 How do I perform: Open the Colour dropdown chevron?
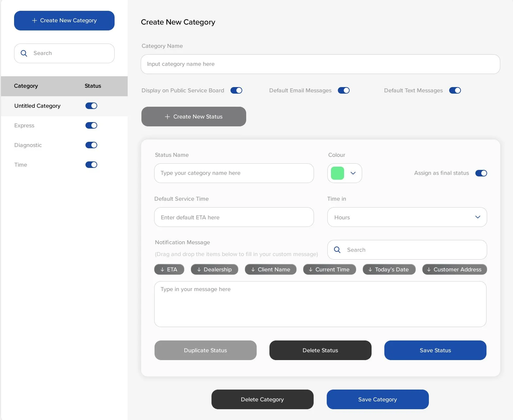pyautogui.click(x=353, y=173)
